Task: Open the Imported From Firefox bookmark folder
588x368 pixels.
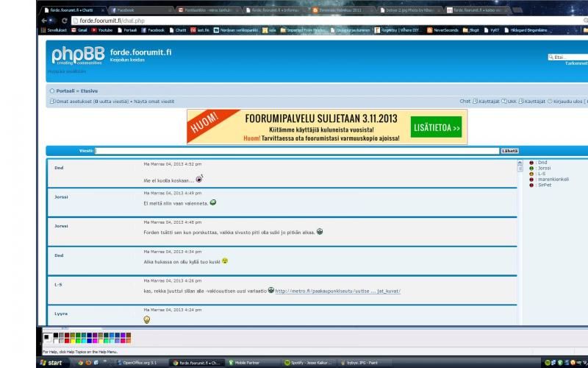Action: pyautogui.click(x=304, y=30)
